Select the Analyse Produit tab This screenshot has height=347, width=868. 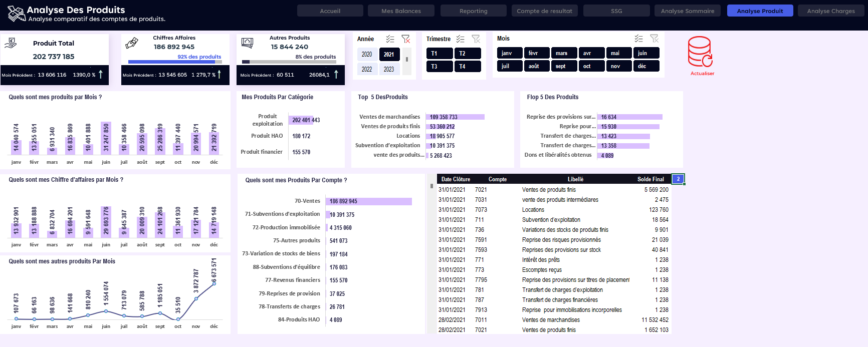coord(760,11)
